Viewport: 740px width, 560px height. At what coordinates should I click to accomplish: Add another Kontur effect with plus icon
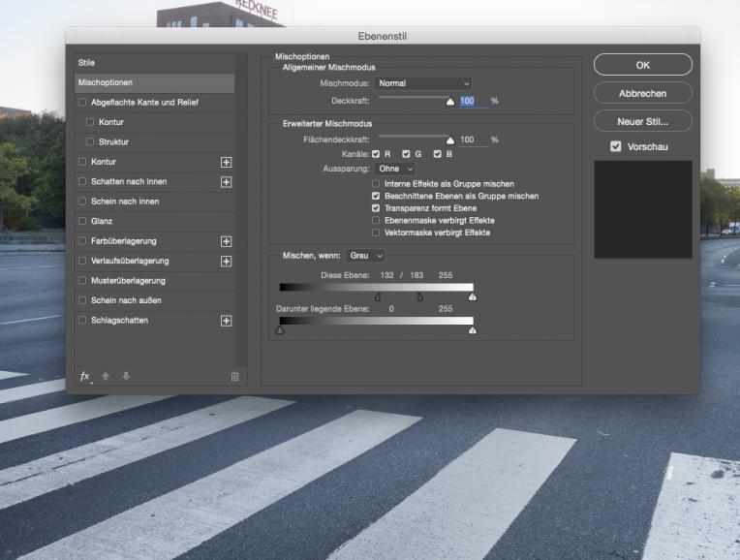pyautogui.click(x=226, y=162)
